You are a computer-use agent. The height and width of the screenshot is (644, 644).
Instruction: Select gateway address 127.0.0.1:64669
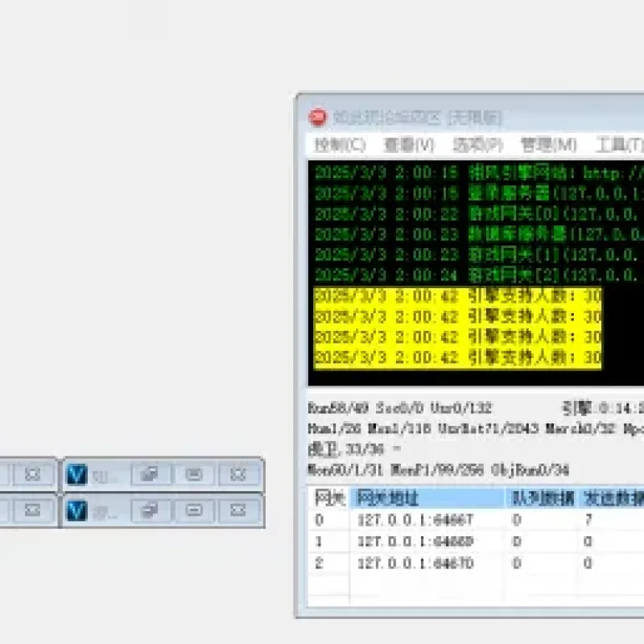[x=415, y=542]
